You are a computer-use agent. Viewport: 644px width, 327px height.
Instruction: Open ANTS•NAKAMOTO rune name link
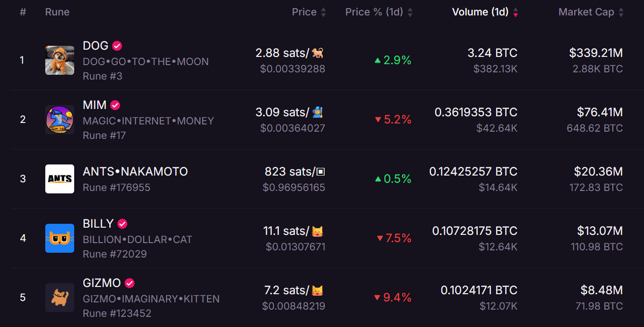135,172
